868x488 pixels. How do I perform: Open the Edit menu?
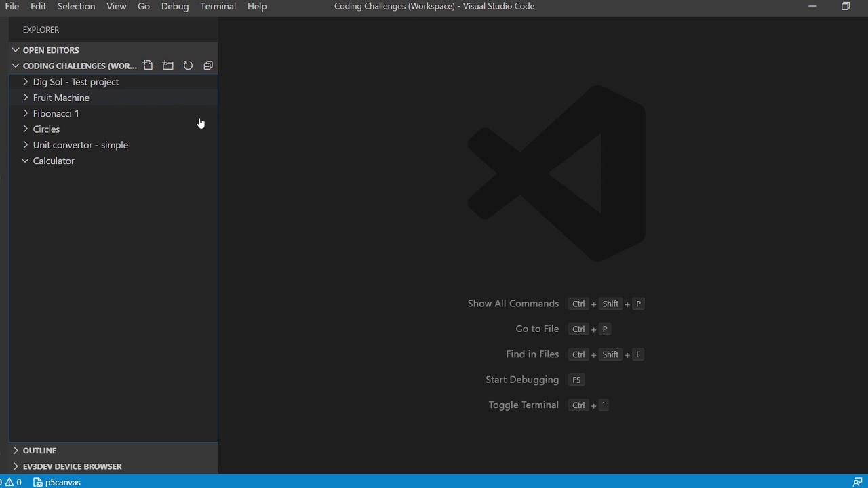pos(38,6)
